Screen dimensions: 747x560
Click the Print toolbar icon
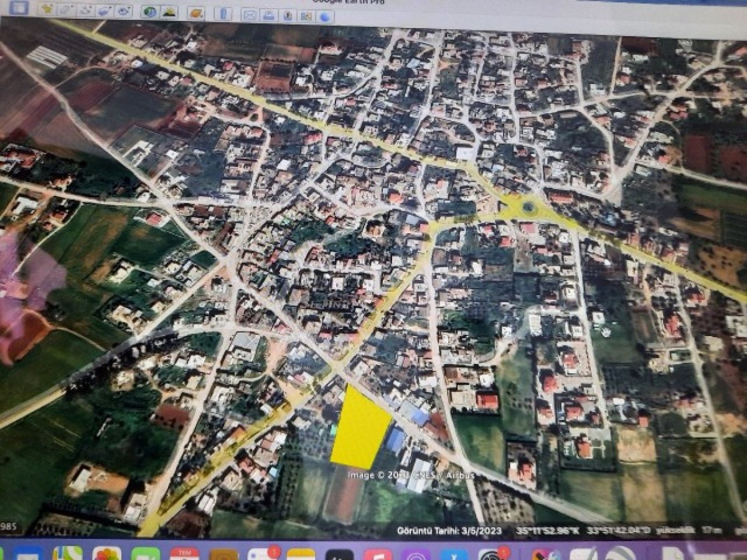pyautogui.click(x=268, y=15)
